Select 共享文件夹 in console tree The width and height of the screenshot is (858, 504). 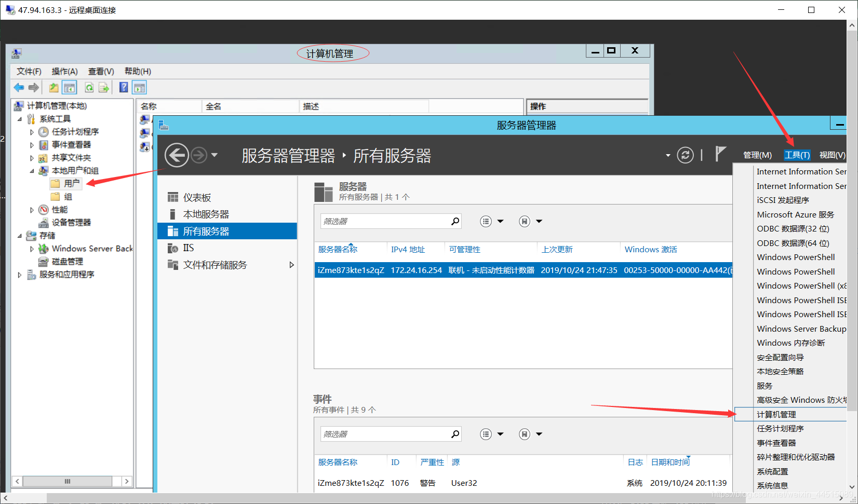71,158
